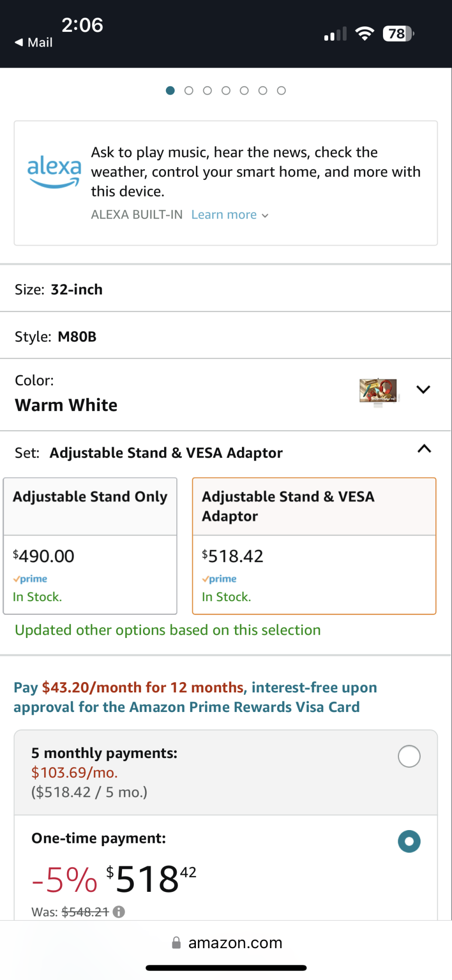Go to the second image carousel dot
452x980 pixels.
(189, 91)
